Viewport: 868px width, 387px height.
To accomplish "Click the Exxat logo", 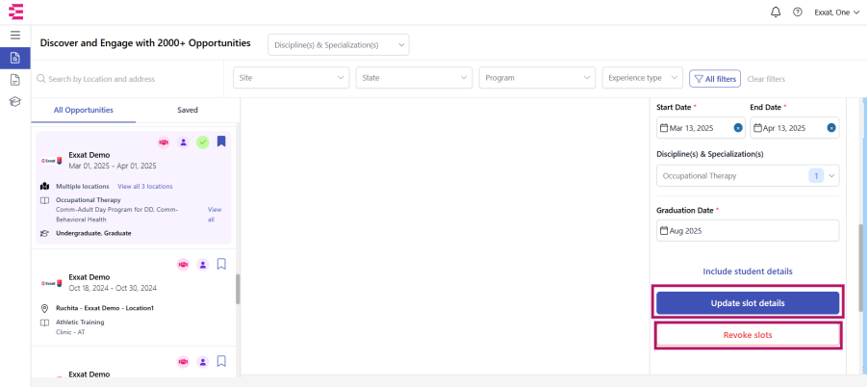I will (x=15, y=12).
